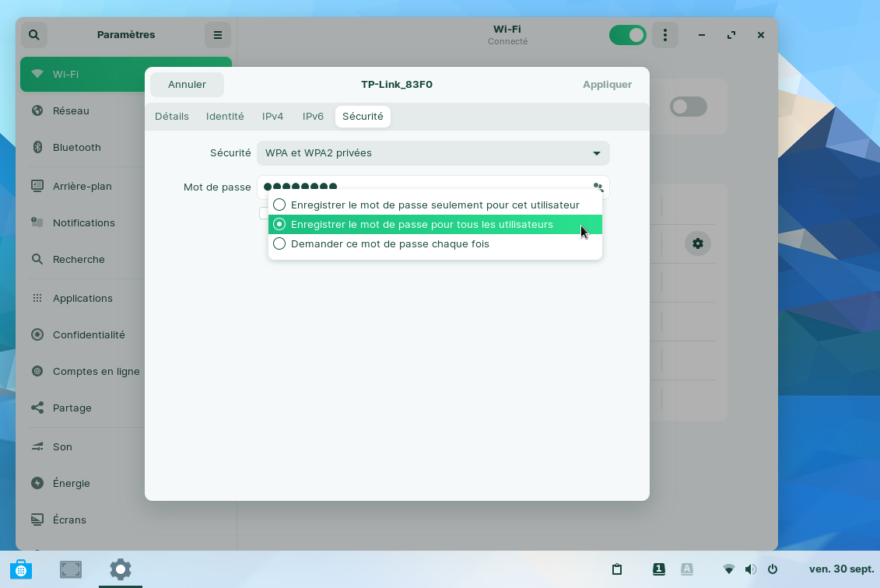880x588 pixels.
Task: Click the Annuler button
Action: pos(187,85)
